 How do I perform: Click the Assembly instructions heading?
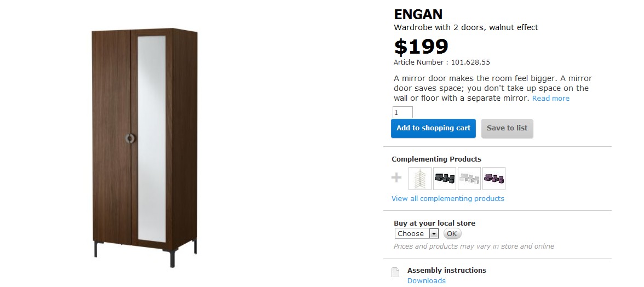[x=446, y=271]
